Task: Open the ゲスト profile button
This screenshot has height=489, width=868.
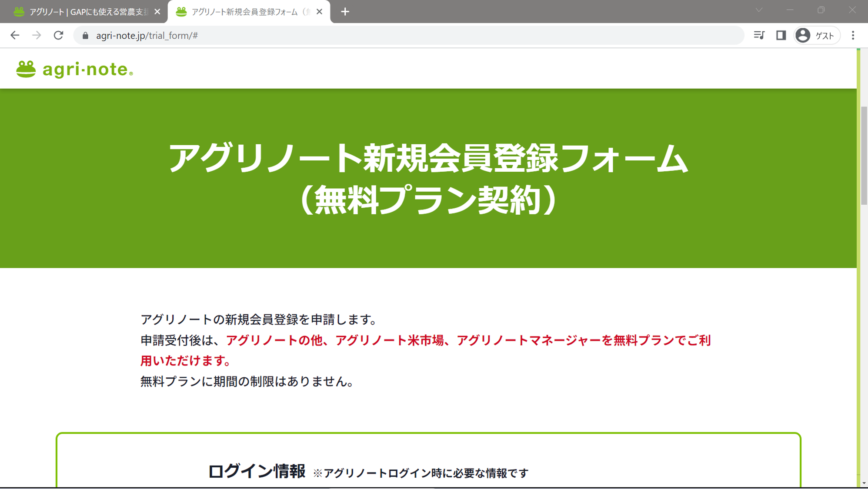Action: [x=817, y=35]
